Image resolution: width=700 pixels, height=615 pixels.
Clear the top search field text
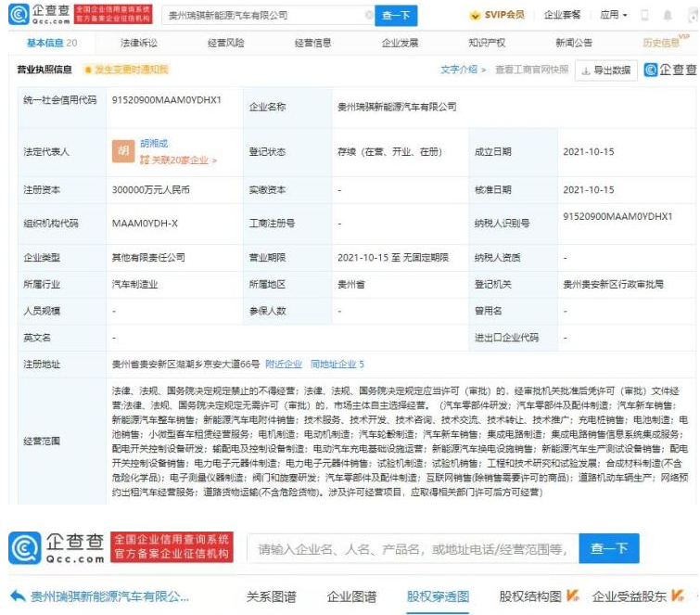(369, 15)
